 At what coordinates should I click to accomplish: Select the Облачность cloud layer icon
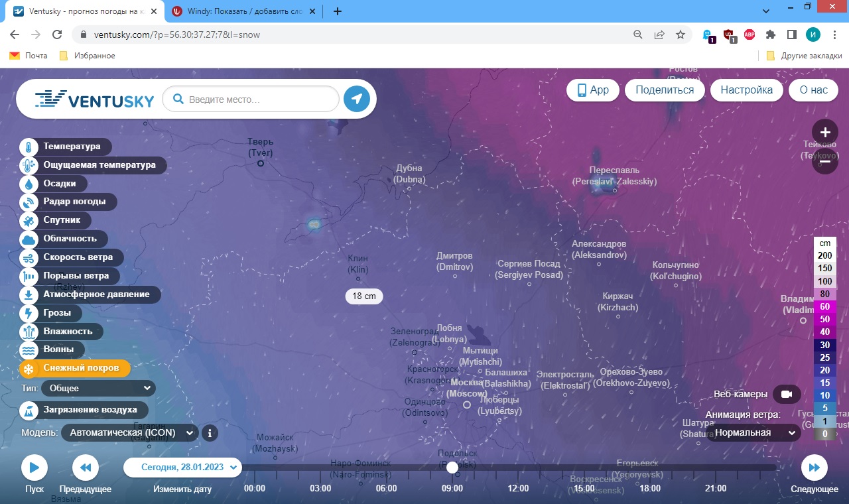coord(29,239)
